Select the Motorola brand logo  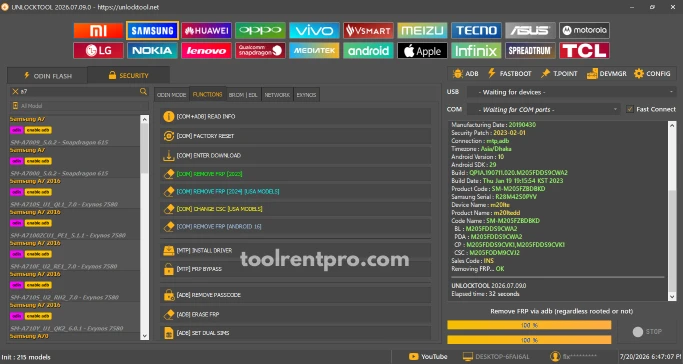point(585,30)
